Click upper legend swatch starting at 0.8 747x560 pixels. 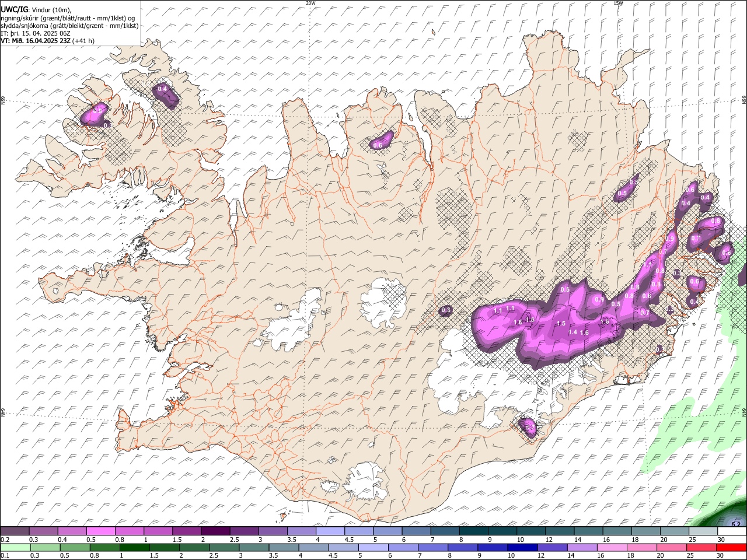129,531
